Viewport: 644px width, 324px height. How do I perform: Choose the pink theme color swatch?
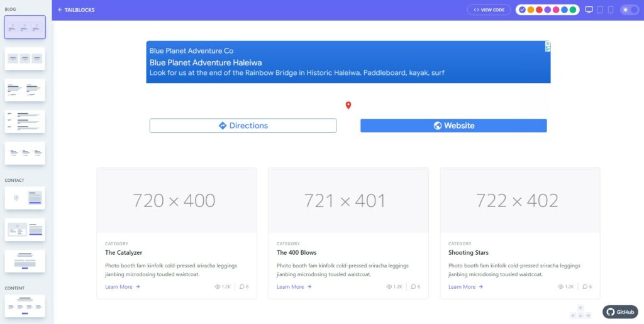[x=556, y=10]
